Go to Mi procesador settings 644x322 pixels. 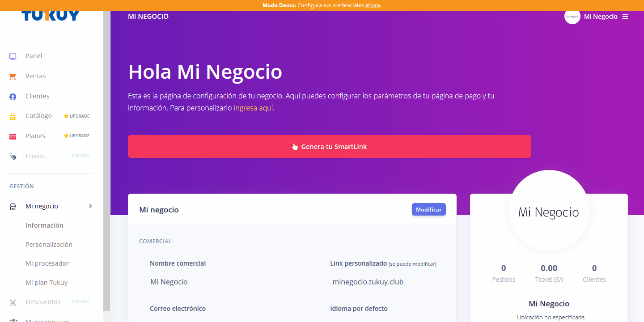pos(47,263)
